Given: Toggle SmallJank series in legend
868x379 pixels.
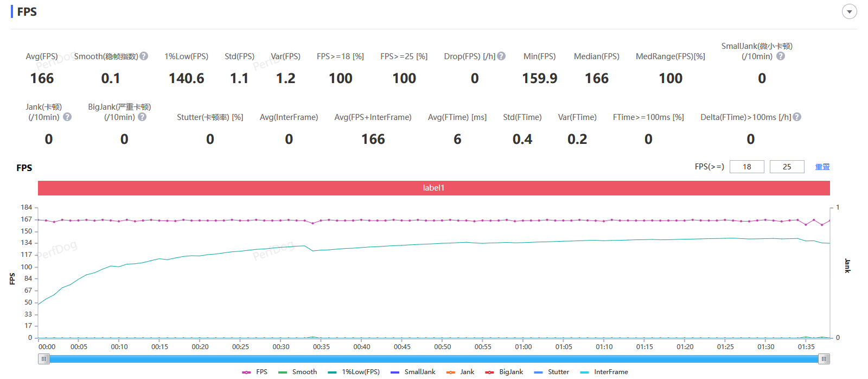Looking at the screenshot, I should pyautogui.click(x=413, y=372).
